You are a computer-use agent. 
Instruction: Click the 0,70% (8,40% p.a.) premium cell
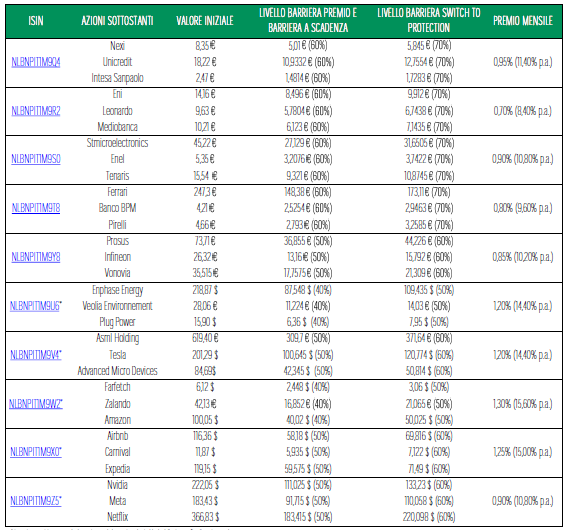coord(523,111)
